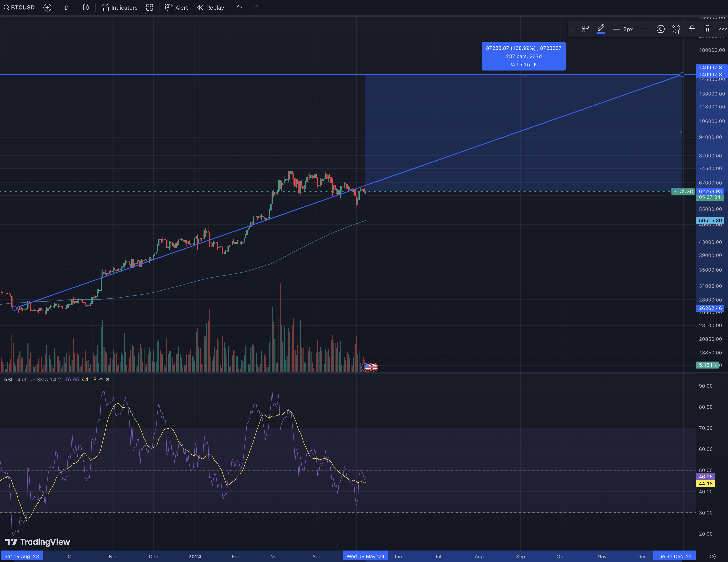Create an Alert from top toolbar

pyautogui.click(x=176, y=7)
